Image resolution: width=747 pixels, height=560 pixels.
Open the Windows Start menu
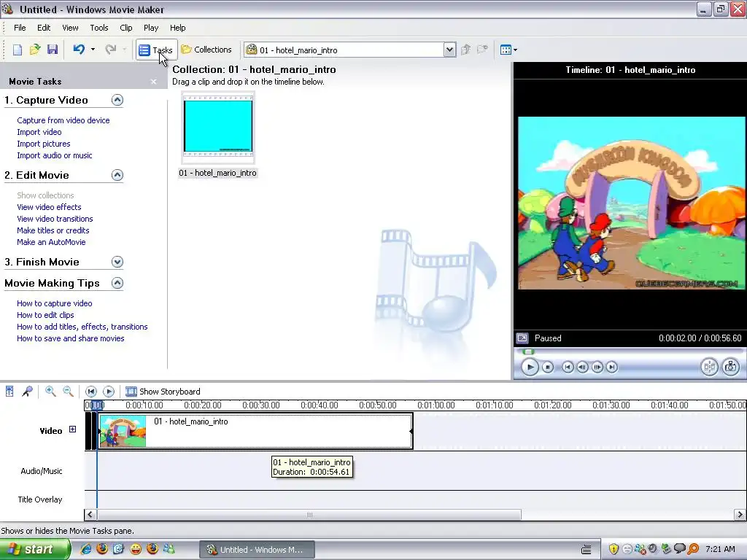[x=34, y=549]
